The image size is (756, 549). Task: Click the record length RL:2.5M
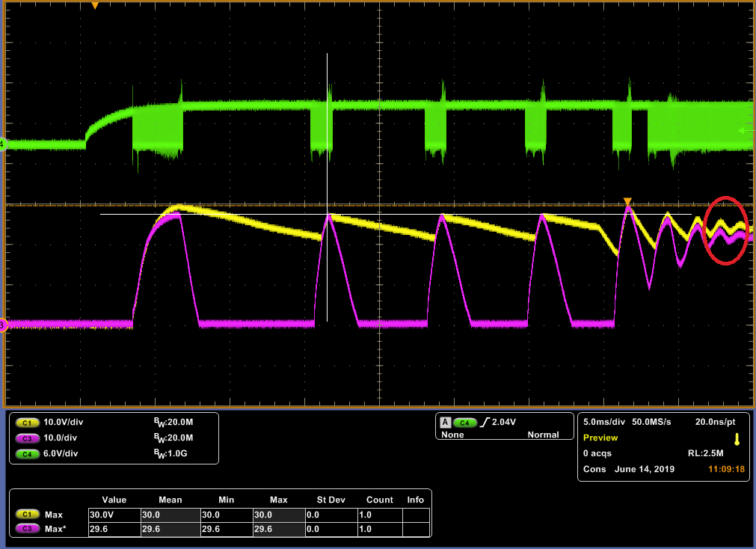click(705, 453)
